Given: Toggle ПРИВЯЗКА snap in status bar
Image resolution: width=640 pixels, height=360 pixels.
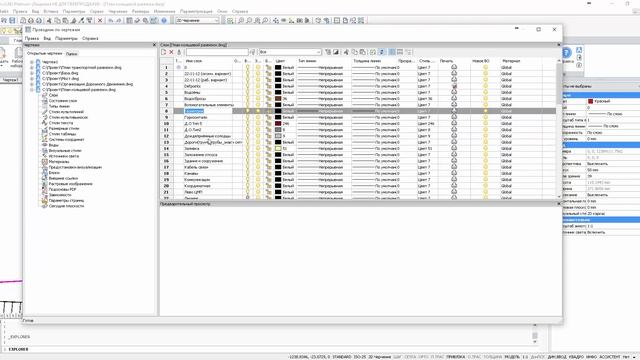Looking at the screenshot, I should tap(456, 357).
